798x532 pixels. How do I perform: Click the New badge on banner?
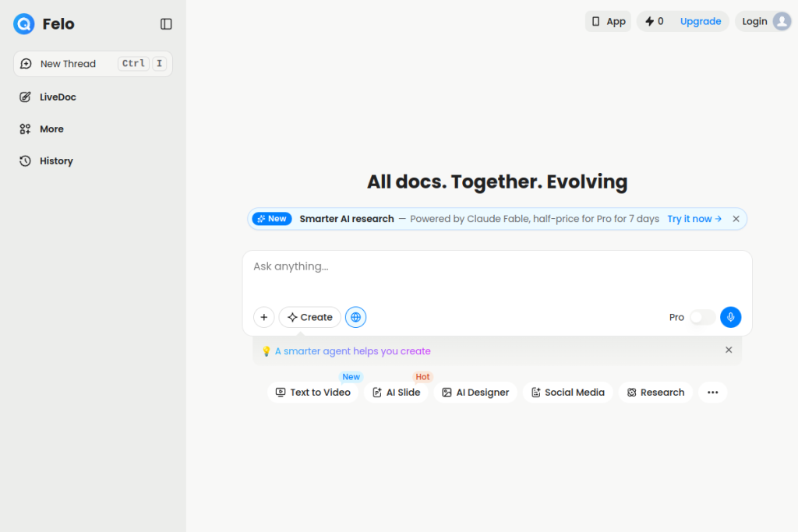[x=272, y=219]
